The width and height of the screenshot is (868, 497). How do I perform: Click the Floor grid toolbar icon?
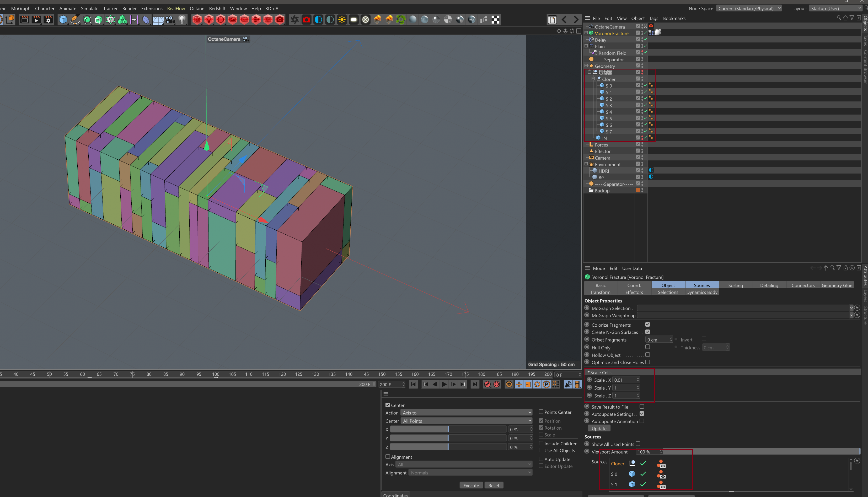(x=158, y=20)
